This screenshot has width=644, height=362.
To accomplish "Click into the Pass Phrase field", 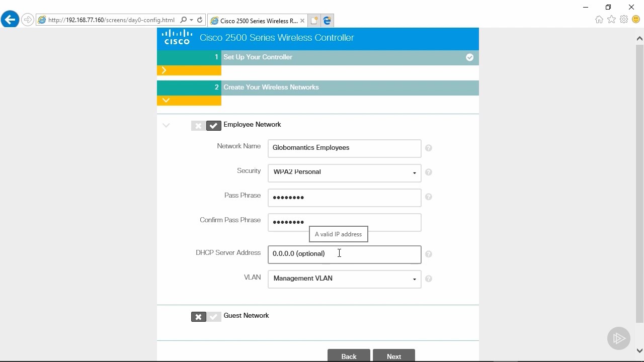I will coord(345,198).
